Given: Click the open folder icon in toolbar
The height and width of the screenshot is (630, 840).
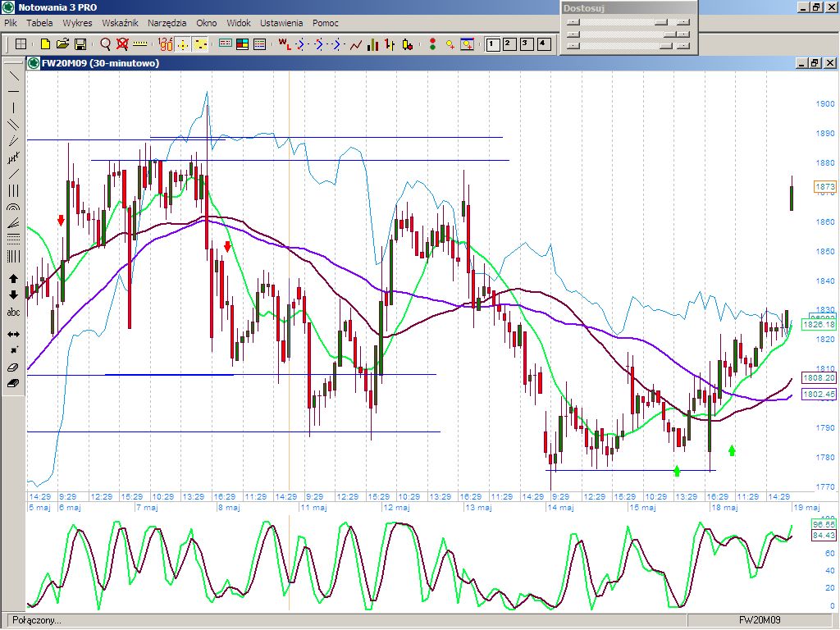Looking at the screenshot, I should pos(62,43).
